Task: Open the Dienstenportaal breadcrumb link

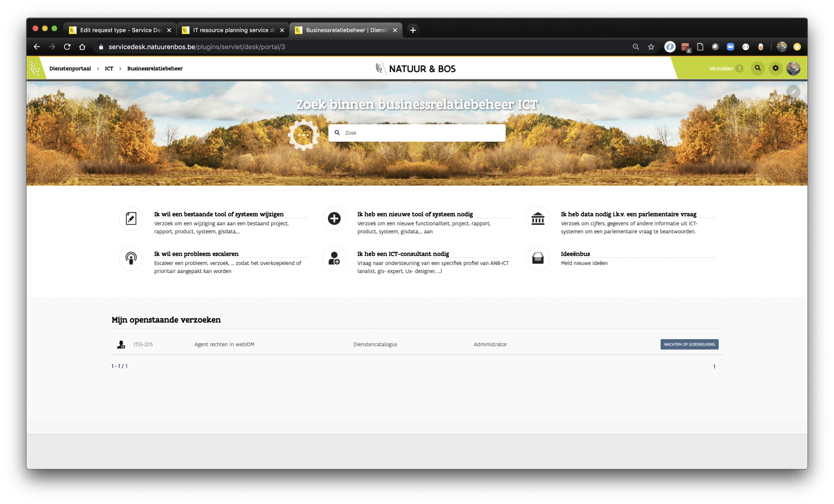Action: pyautogui.click(x=70, y=68)
